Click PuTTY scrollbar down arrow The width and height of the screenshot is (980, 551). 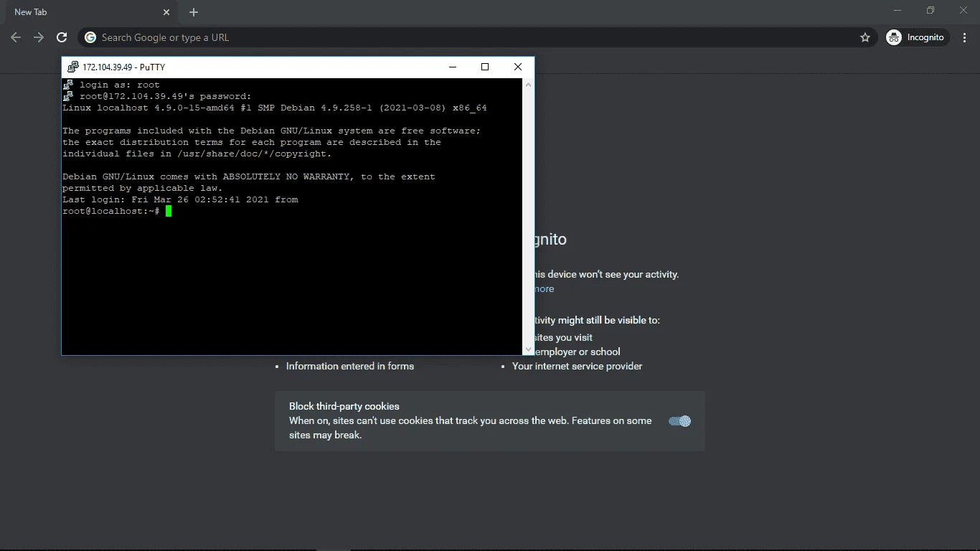(529, 349)
